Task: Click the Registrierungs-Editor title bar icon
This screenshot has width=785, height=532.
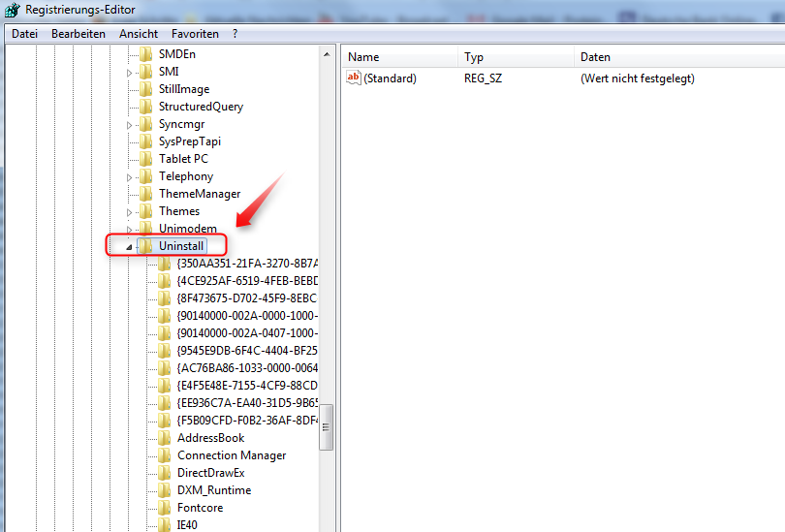Action: click(x=12, y=10)
